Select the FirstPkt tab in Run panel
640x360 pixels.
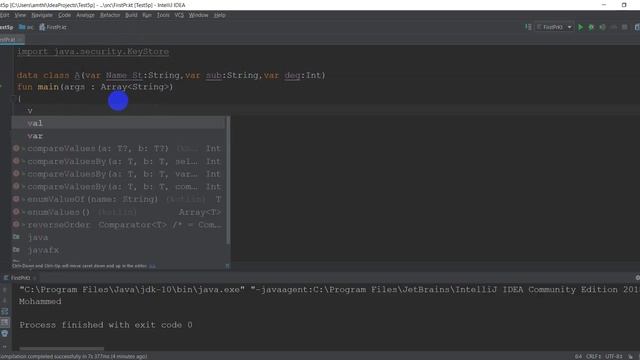tap(20, 278)
